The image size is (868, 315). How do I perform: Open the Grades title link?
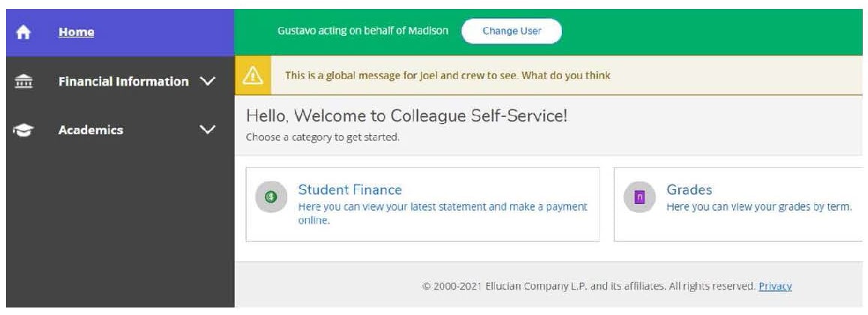pyautogui.click(x=689, y=190)
